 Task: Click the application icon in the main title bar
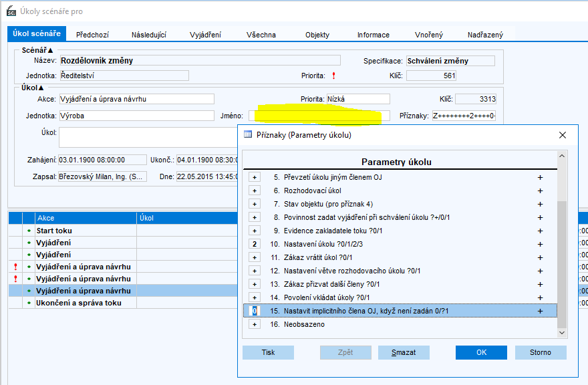pos(11,11)
